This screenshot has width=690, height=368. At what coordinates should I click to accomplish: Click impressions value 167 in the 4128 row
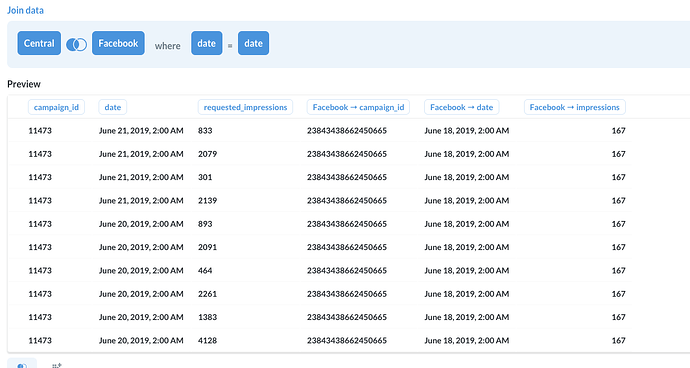[618, 341]
